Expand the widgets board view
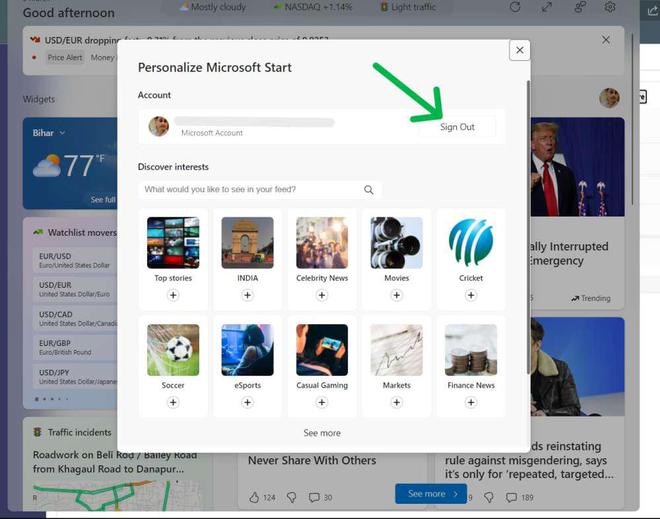Image resolution: width=660 pixels, height=519 pixels. tap(546, 7)
